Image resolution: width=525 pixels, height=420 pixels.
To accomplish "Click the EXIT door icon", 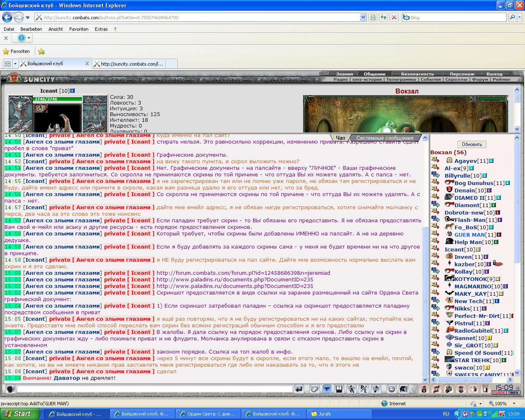I will pos(486,389).
